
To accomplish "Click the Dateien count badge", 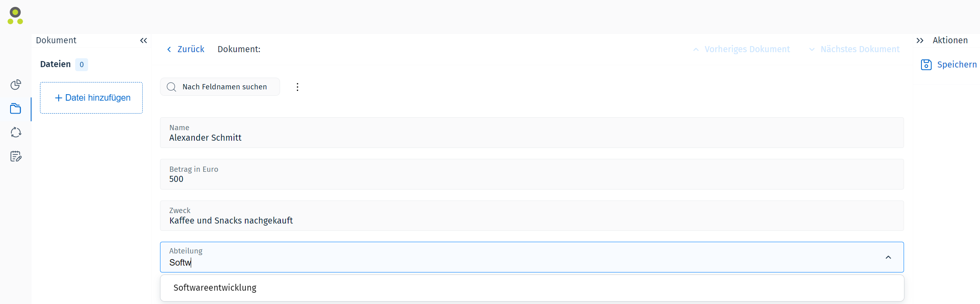I will click(x=82, y=65).
